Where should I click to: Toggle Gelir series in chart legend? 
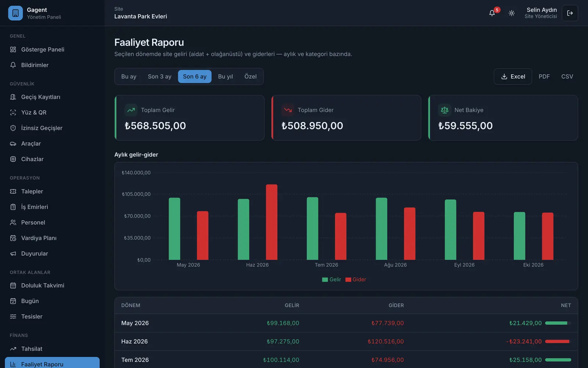[x=331, y=280]
